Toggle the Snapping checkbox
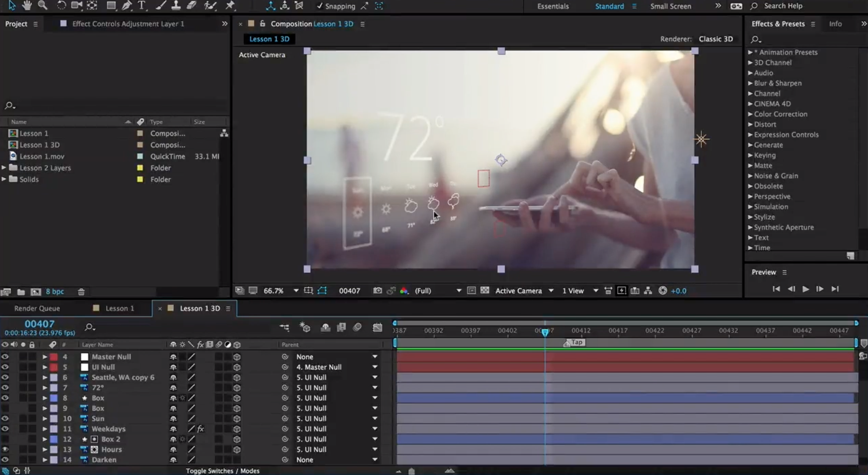868x475 pixels. [x=320, y=6]
